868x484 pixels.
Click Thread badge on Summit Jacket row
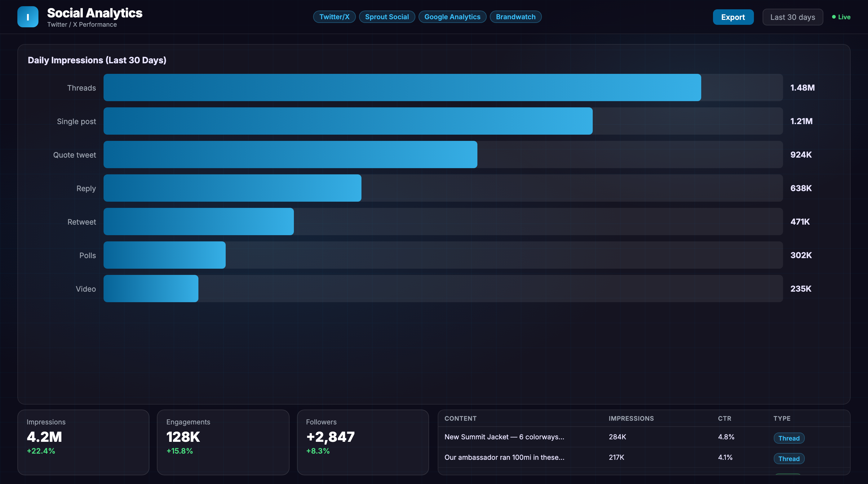[789, 438]
